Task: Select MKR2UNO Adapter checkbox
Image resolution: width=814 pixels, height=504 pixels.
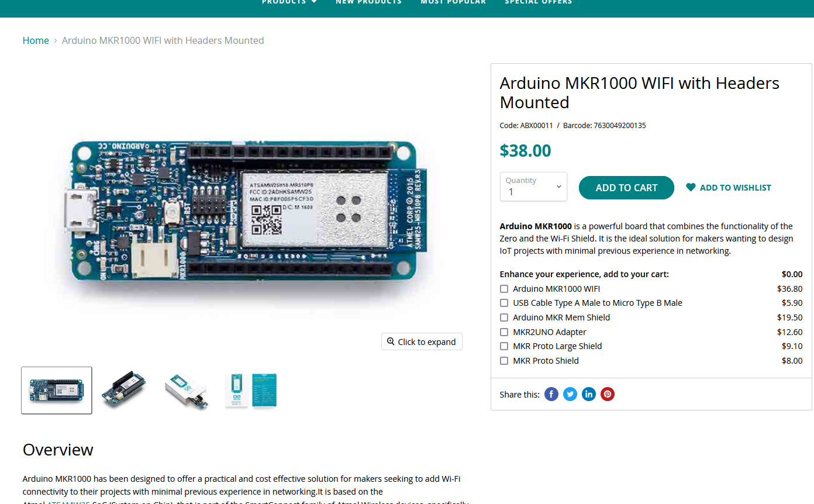Action: (x=504, y=332)
